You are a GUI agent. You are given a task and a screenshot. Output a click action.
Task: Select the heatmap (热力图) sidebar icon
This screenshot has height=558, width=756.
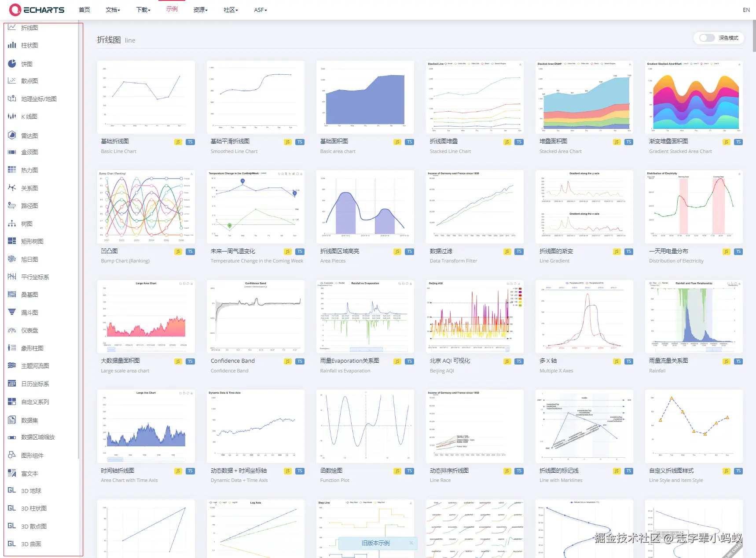tap(12, 170)
